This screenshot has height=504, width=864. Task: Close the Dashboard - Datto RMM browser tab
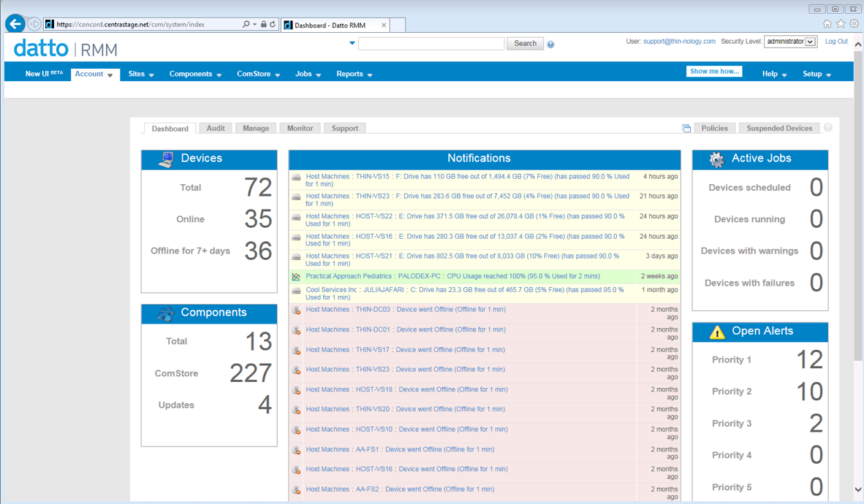click(384, 25)
